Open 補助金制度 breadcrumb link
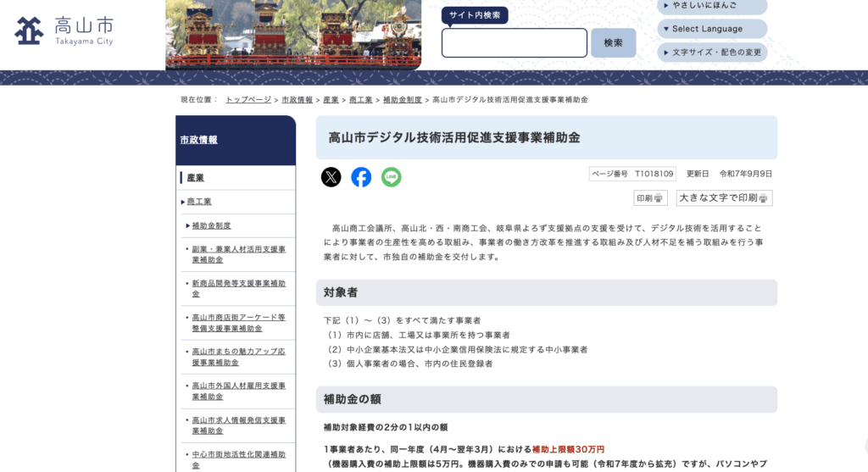The image size is (868, 472). tap(402, 100)
